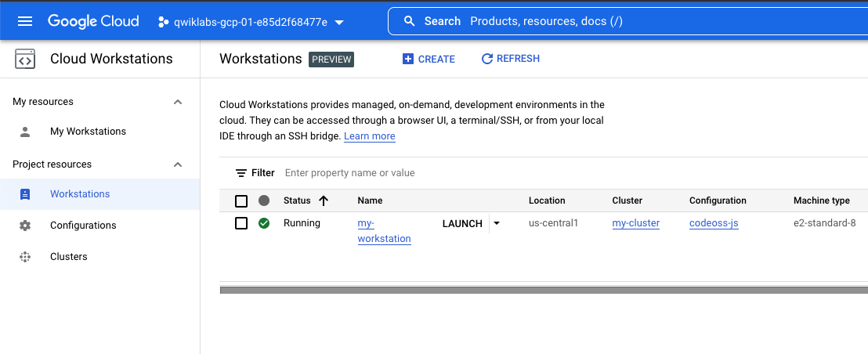Click the Cloud Workstations product icon
Image resolution: width=868 pixels, height=354 pixels.
(x=25, y=59)
